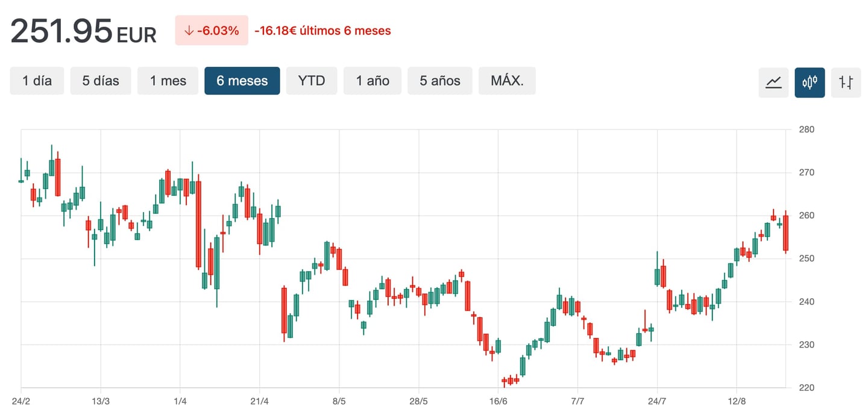Screen dimensions: 868x415
Task: Show year-to-date YTD range
Action: click(312, 81)
